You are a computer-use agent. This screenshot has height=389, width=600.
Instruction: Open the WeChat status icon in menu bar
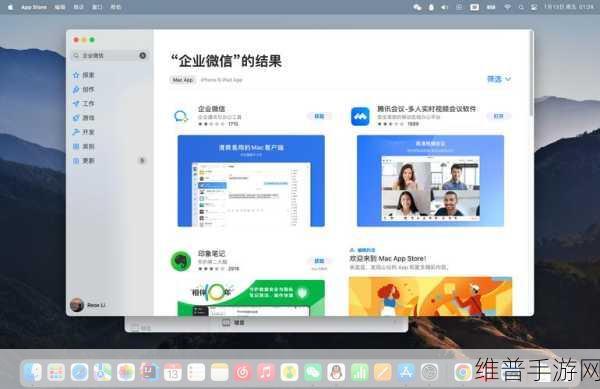point(417,7)
